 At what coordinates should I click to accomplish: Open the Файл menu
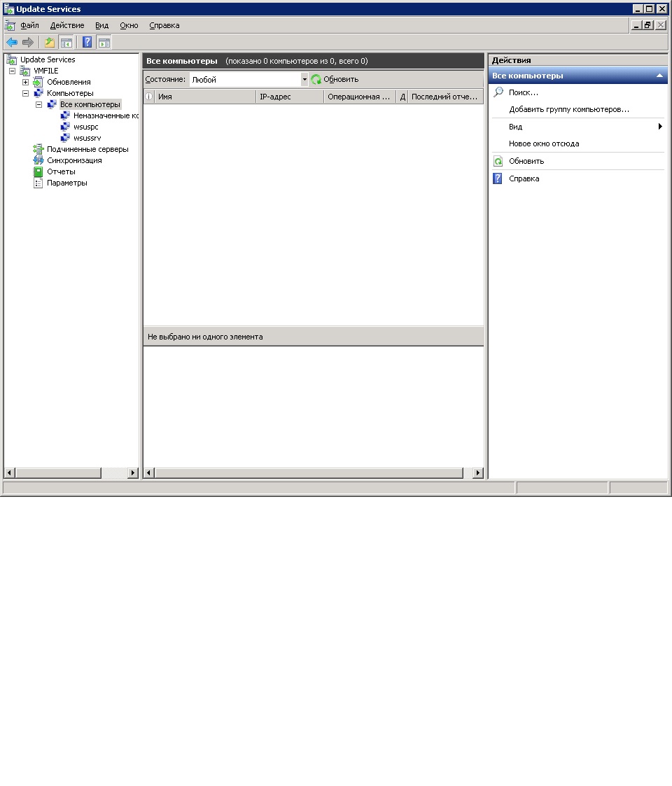29,25
